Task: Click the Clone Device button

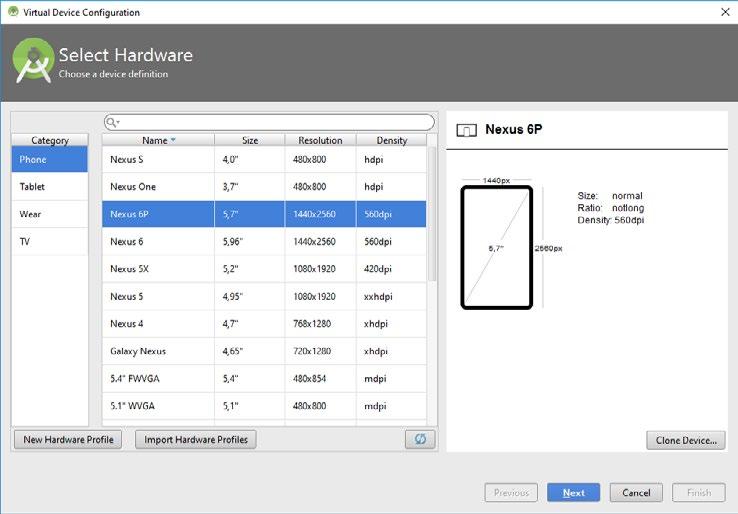Action: pos(686,440)
